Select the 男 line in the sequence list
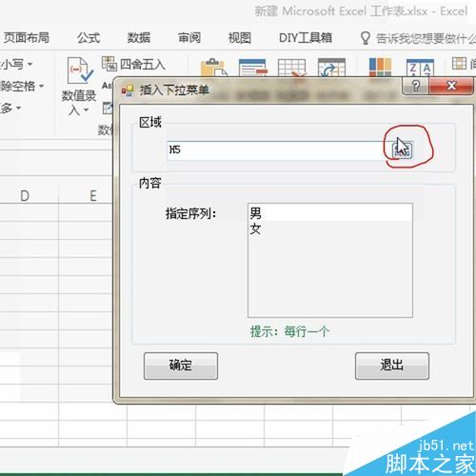 pyautogui.click(x=330, y=212)
